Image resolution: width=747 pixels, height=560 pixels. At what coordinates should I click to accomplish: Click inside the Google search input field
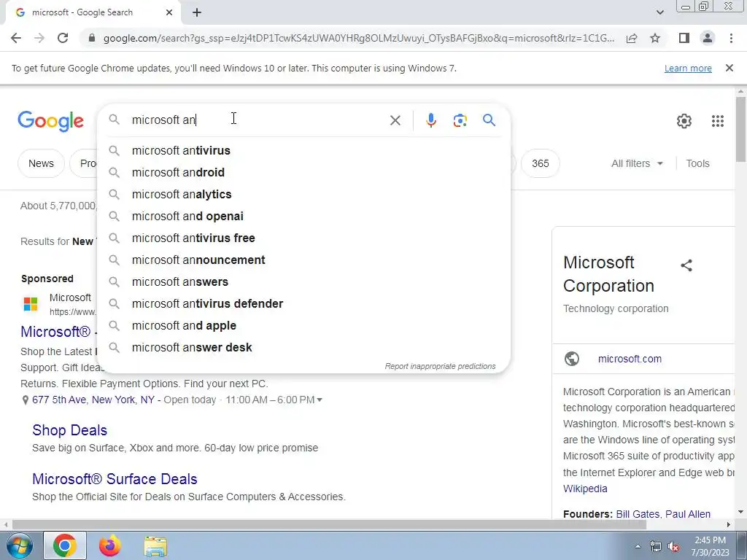(258, 120)
